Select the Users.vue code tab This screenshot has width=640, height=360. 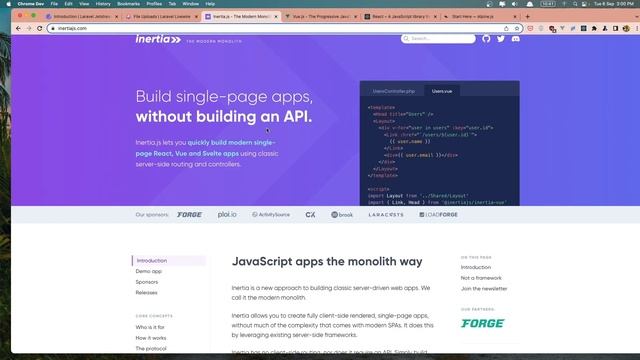point(442,91)
